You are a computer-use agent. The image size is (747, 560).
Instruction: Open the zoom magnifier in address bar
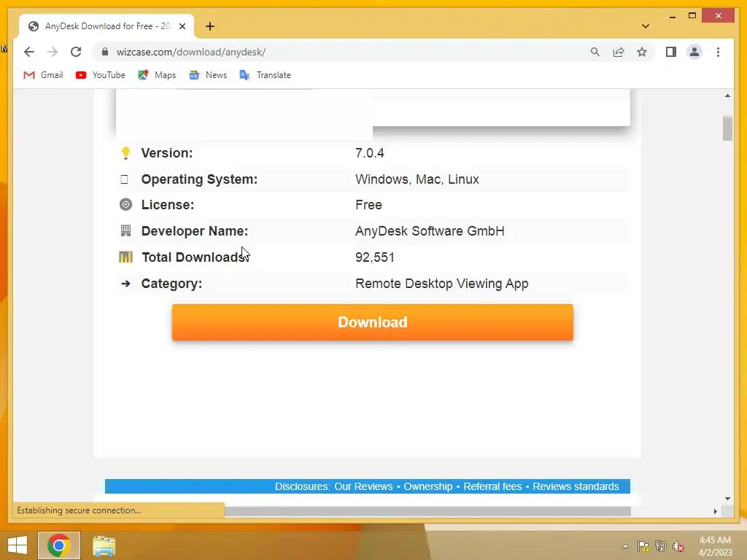coord(595,52)
